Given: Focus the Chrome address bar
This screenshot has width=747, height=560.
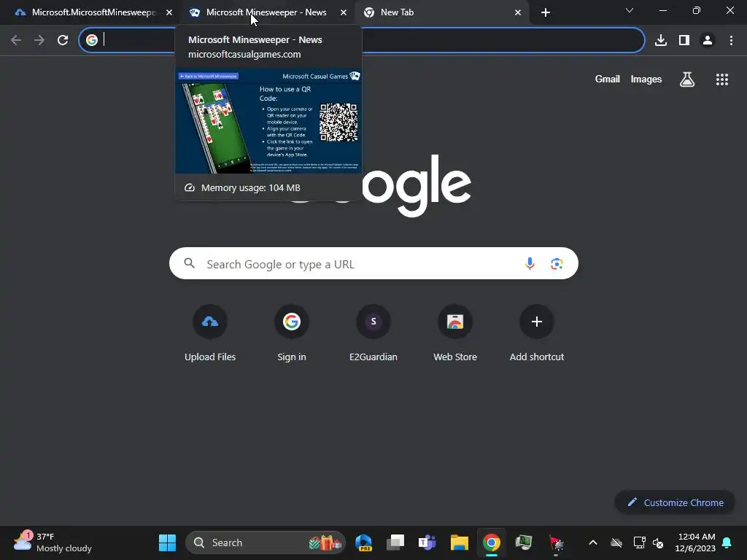Looking at the screenshot, I should click(362, 40).
